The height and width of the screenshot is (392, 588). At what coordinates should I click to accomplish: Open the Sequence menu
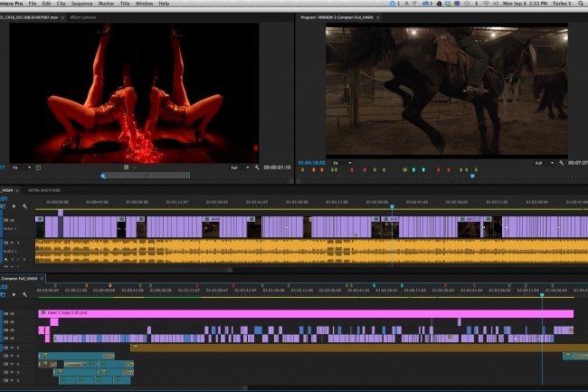point(81,4)
